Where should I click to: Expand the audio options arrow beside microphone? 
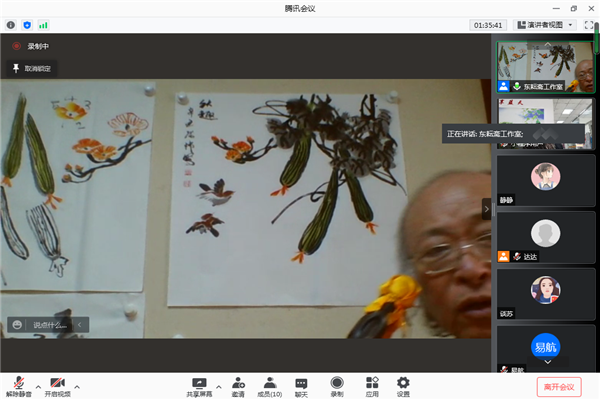37,385
